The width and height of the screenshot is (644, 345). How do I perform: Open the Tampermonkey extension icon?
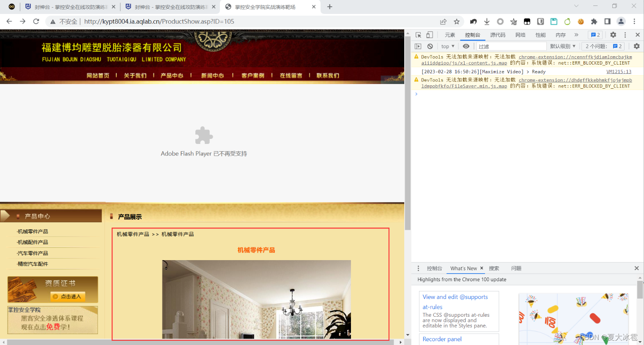[527, 22]
